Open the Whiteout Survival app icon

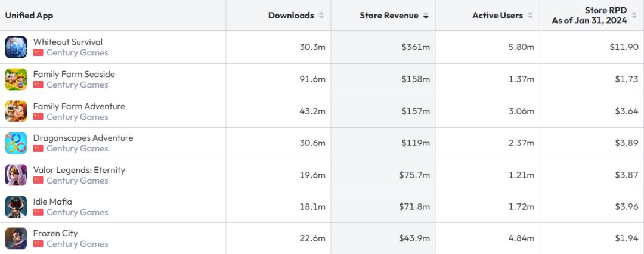tap(16, 47)
